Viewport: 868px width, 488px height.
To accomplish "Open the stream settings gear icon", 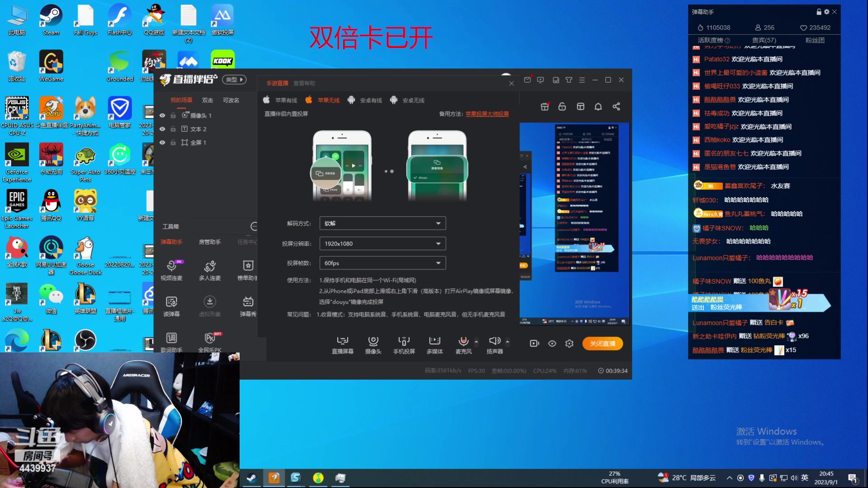I will 569,343.
